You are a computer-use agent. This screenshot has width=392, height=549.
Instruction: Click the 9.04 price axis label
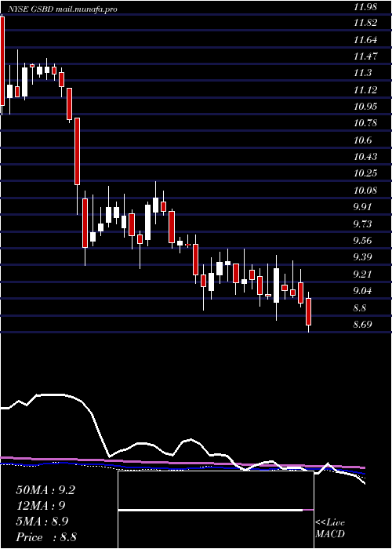pyautogui.click(x=362, y=290)
